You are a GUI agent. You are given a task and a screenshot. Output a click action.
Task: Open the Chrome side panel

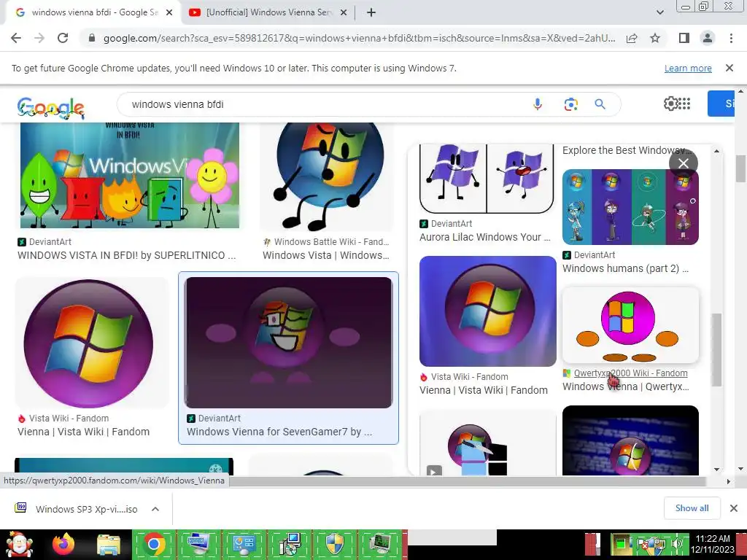[684, 38]
